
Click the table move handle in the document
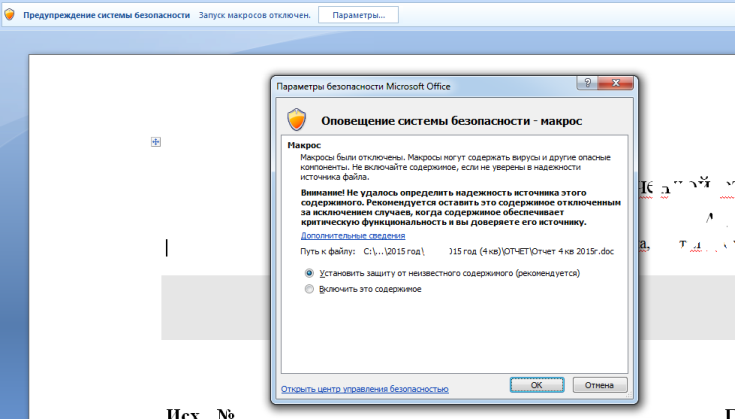pos(156,142)
